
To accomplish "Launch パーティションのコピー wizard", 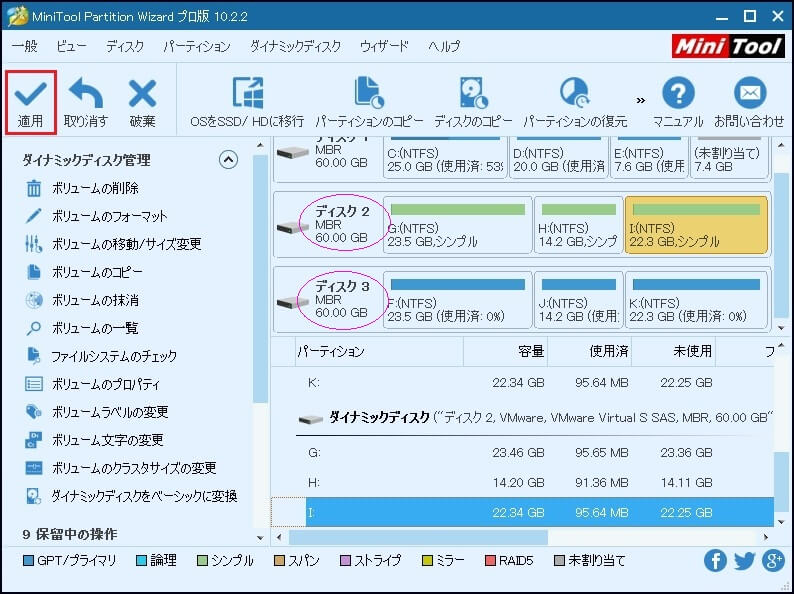I will (369, 103).
